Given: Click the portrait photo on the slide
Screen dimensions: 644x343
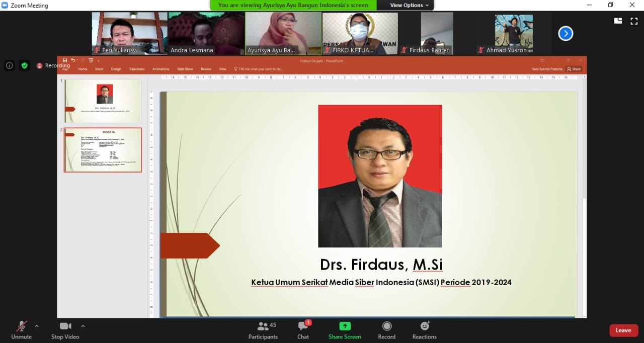Looking at the screenshot, I should tap(380, 176).
